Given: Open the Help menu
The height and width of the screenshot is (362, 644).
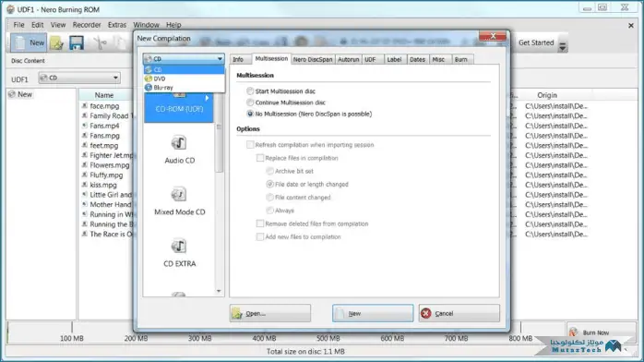Looking at the screenshot, I should [173, 25].
